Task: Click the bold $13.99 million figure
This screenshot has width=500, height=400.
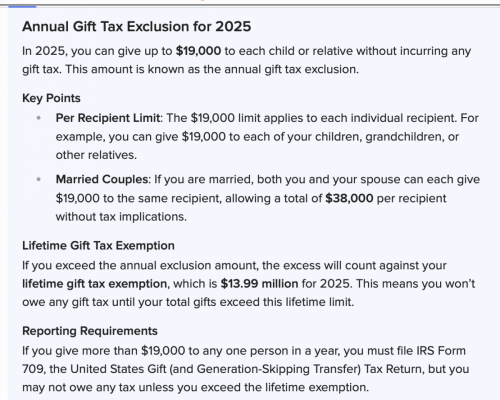Action: [259, 284]
